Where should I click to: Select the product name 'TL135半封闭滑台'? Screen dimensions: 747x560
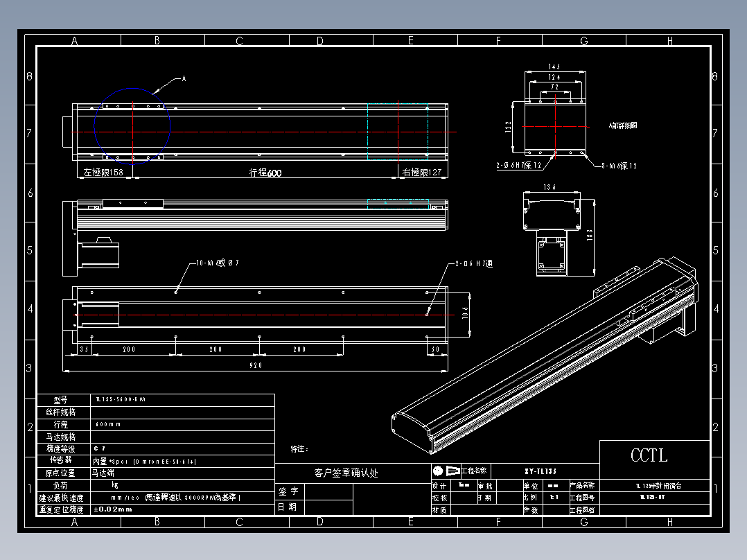[658, 486]
